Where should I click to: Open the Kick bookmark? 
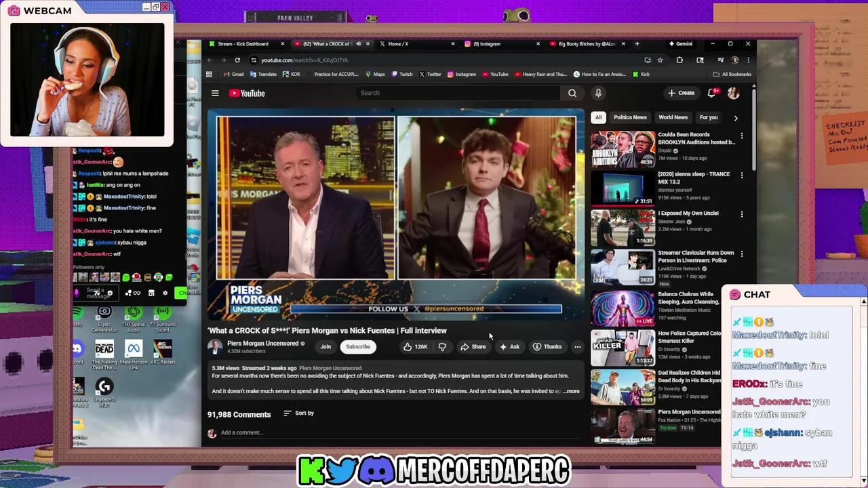click(641, 74)
